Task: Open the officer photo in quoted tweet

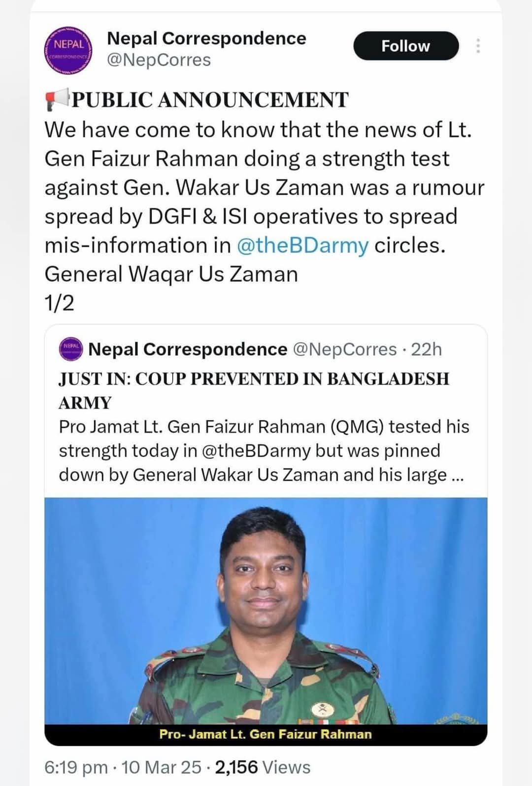Action: pyautogui.click(x=266, y=611)
